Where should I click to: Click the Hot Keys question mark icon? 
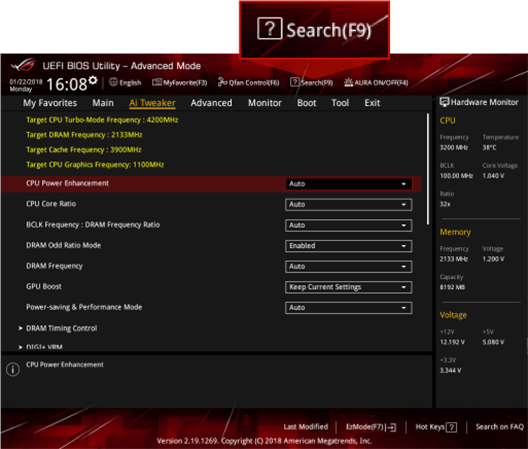[x=451, y=427]
